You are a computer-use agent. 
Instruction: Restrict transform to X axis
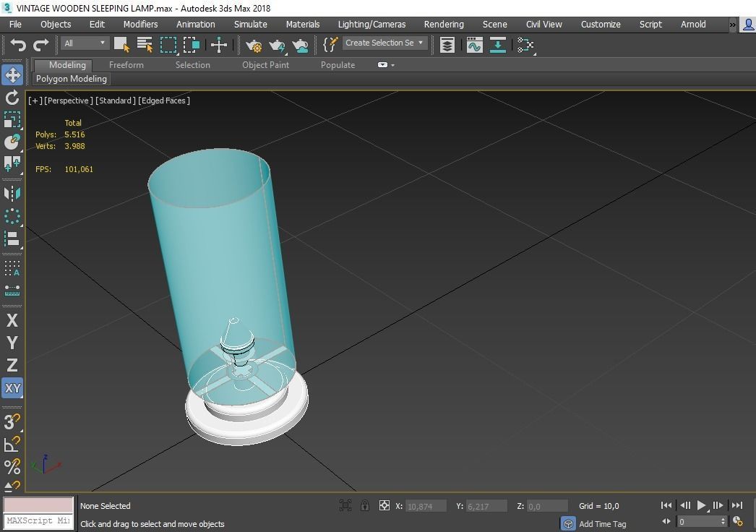coord(12,320)
